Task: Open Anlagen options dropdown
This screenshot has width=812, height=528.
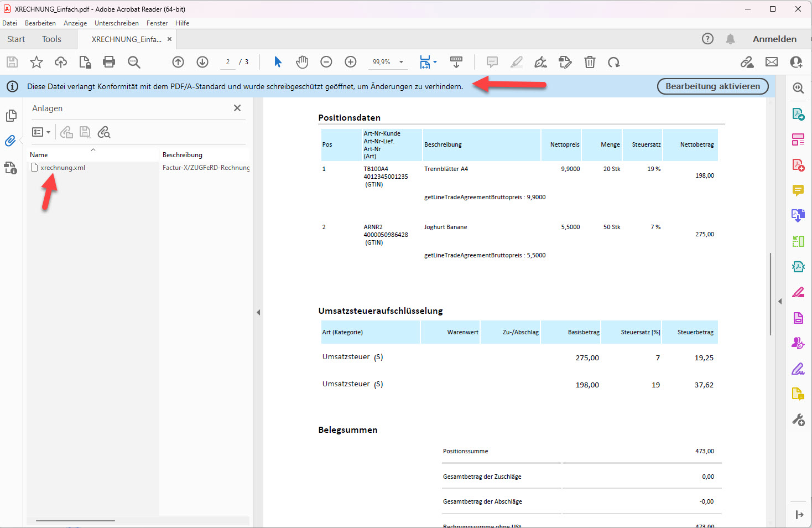Action: (x=41, y=132)
